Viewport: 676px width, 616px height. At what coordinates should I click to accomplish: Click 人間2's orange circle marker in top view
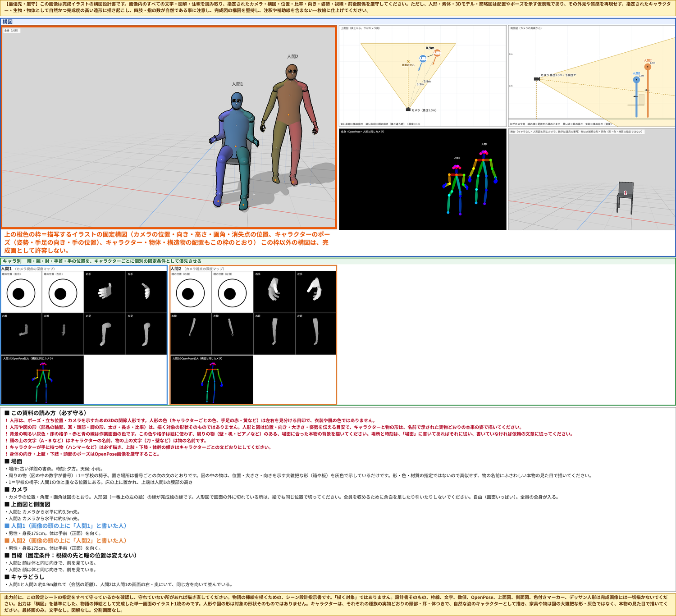coord(437,53)
